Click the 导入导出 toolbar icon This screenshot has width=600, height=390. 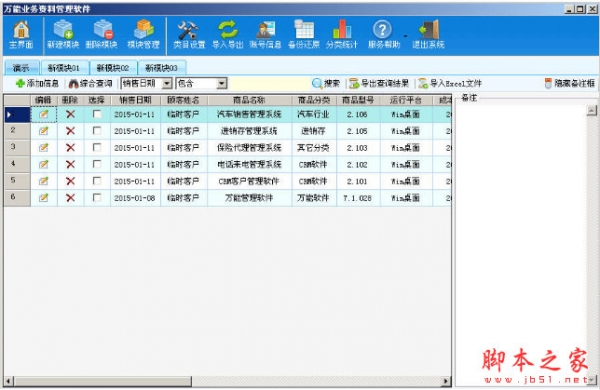pyautogui.click(x=228, y=34)
